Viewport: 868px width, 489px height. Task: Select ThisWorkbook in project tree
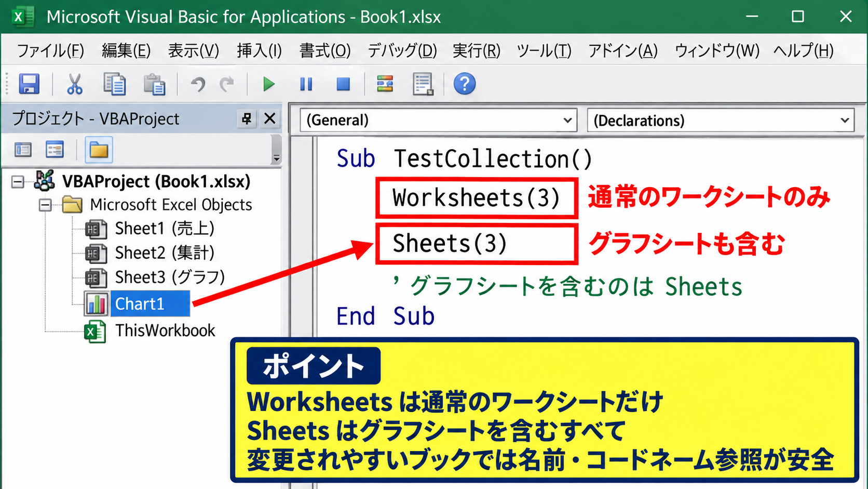point(165,331)
